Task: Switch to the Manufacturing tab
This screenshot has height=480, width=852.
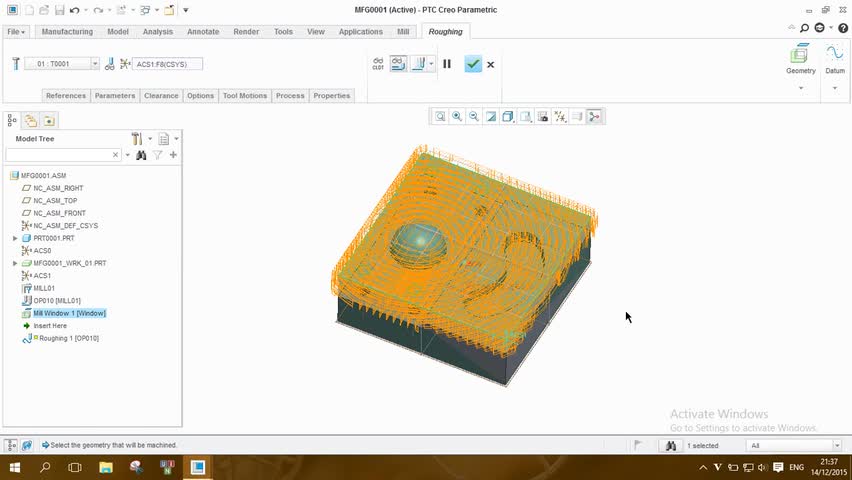Action: coord(67,32)
